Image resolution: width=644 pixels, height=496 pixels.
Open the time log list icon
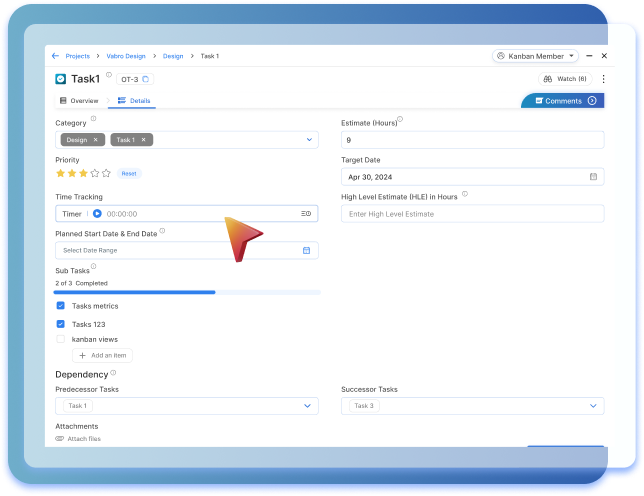[306, 214]
